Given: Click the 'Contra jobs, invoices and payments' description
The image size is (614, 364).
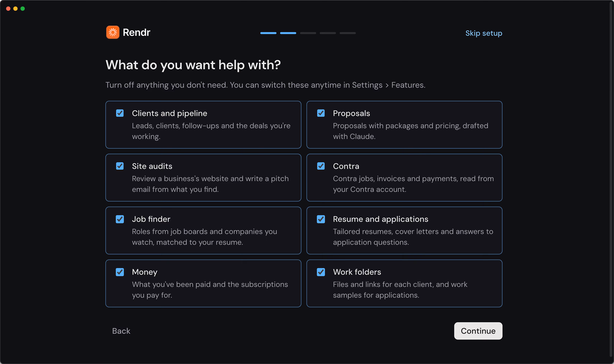Looking at the screenshot, I should pos(413,184).
